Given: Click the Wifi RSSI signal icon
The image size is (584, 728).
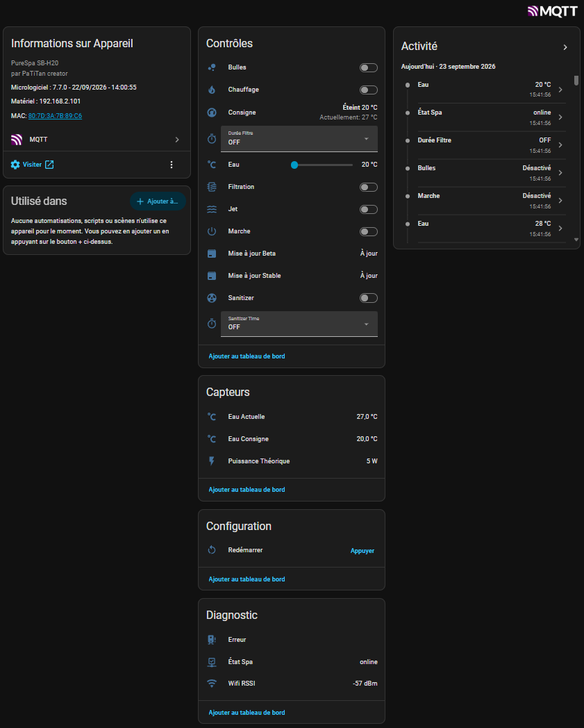Looking at the screenshot, I should click(212, 684).
